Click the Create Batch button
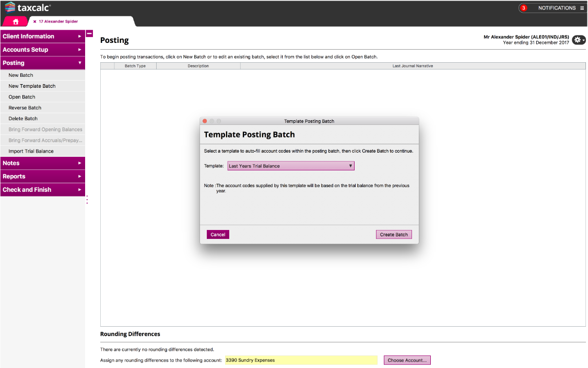Viewport: 588px width, 368px height. point(394,235)
